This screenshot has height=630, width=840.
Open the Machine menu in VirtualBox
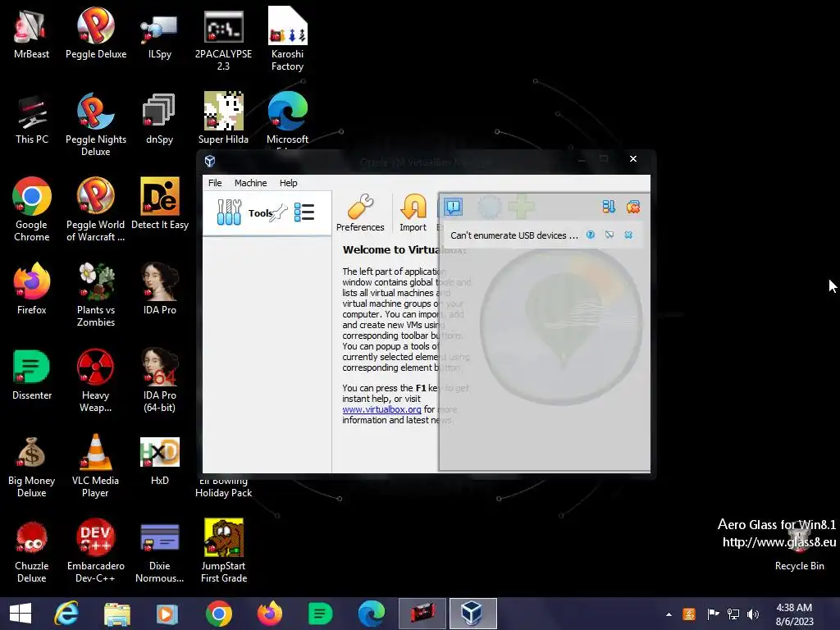pos(251,183)
